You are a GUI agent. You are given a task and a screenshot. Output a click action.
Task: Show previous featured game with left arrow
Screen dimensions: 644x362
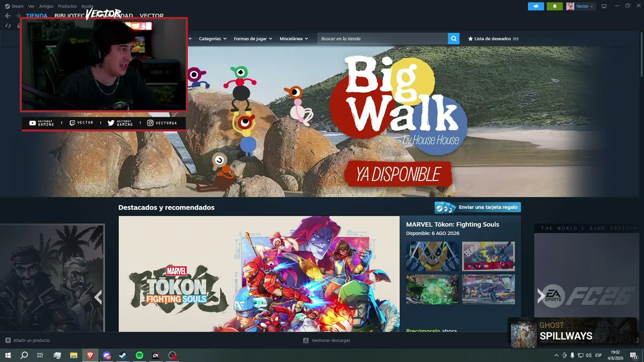98,297
